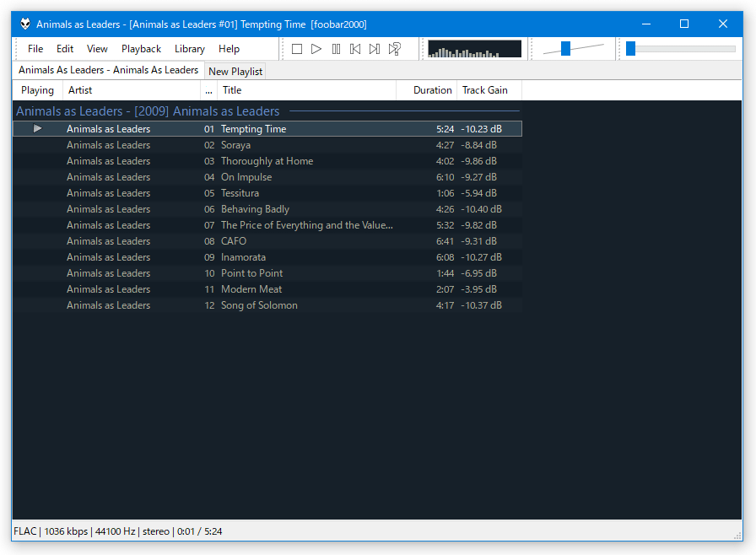This screenshot has width=756, height=555.
Task: Adjust the volume slider knob
Action: pos(565,48)
